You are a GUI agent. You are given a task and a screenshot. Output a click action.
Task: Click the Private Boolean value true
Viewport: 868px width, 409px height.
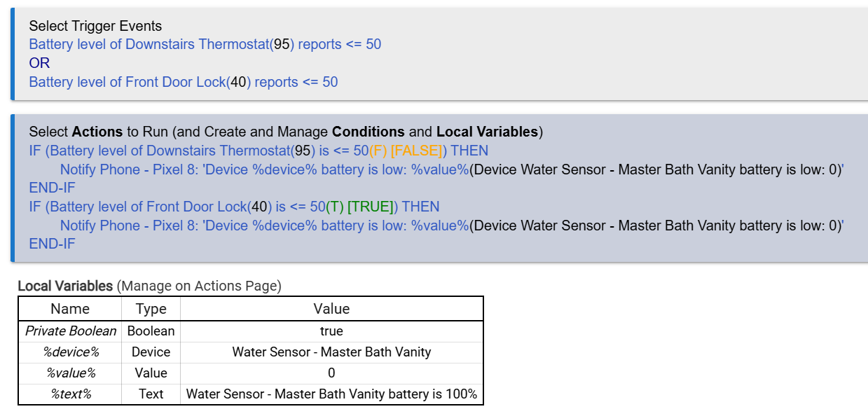point(331,331)
